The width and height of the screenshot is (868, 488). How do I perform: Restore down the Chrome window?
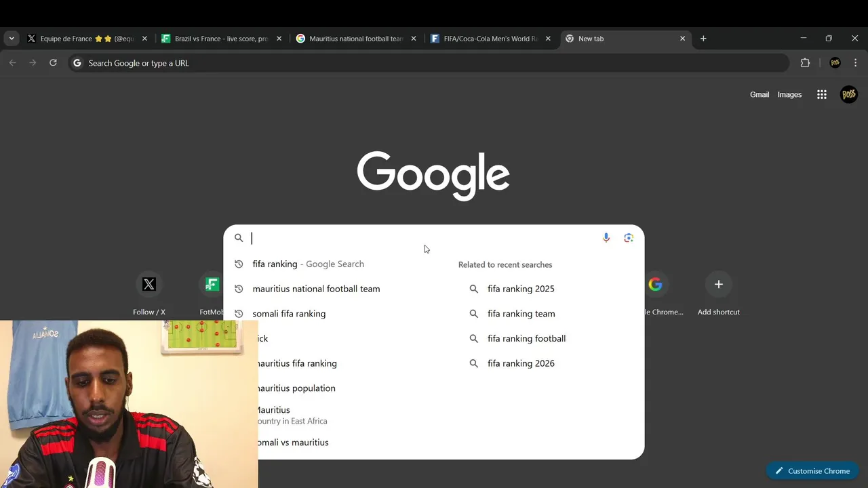[829, 39]
